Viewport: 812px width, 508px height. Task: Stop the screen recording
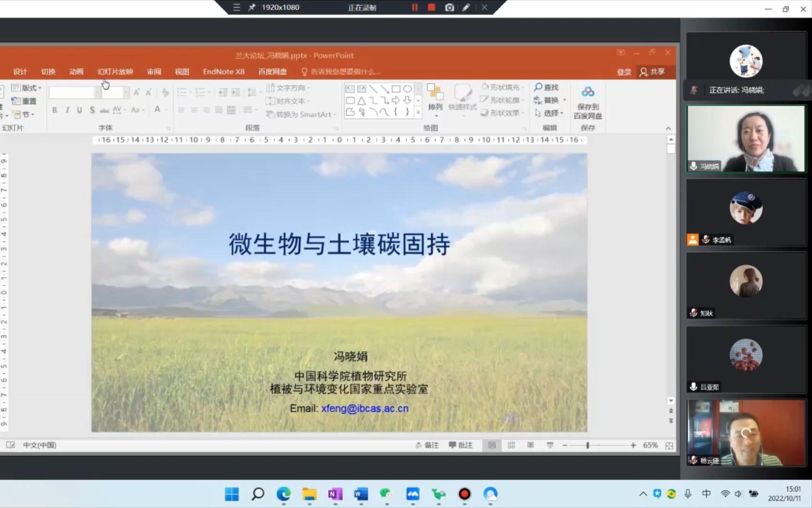[431, 8]
